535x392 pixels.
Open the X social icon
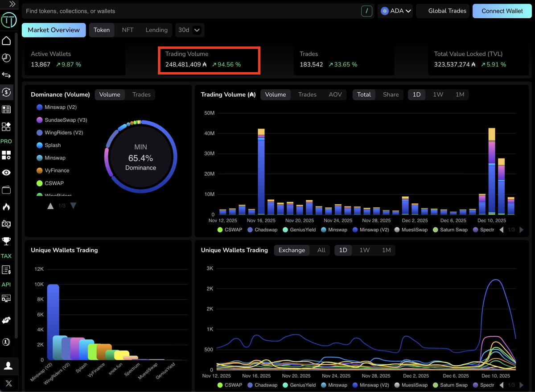(x=8, y=383)
